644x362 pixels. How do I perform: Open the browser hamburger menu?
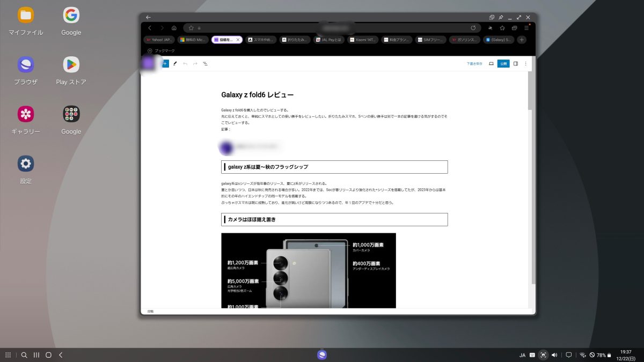click(526, 28)
